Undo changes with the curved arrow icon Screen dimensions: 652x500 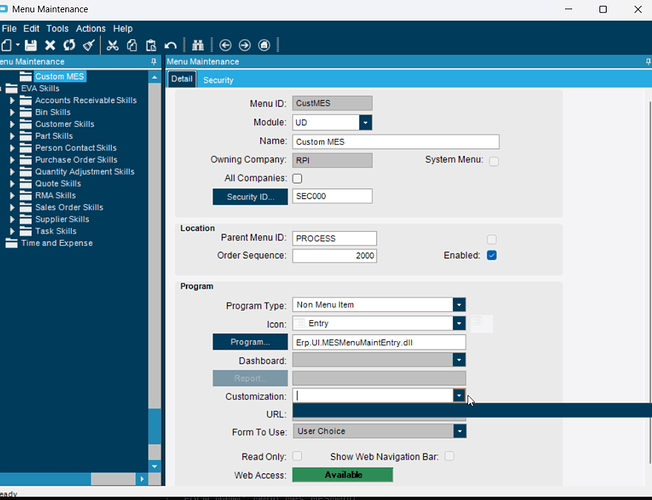point(170,45)
